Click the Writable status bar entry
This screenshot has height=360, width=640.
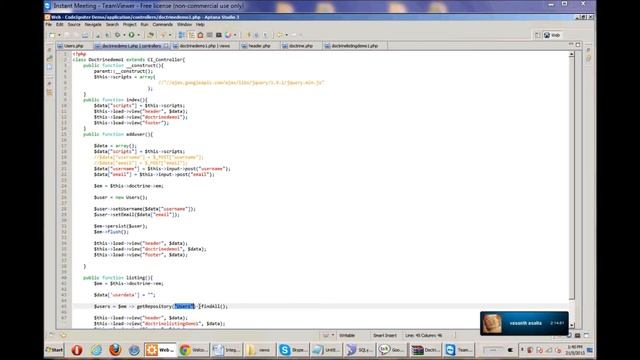point(347,336)
